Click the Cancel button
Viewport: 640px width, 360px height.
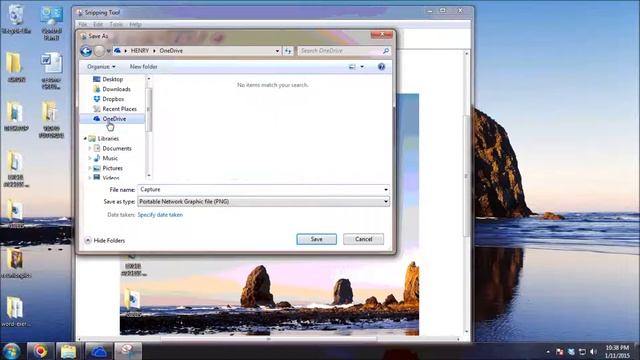click(363, 239)
